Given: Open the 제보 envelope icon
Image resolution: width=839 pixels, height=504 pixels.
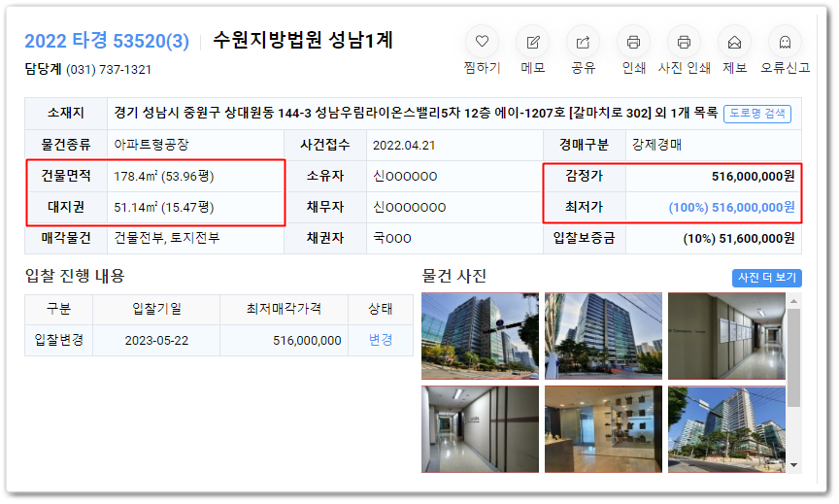Looking at the screenshot, I should click(x=735, y=42).
